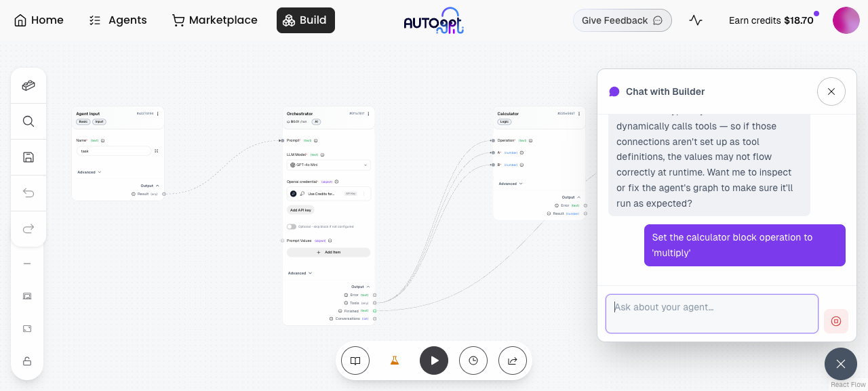Expand the Name field editor icon in Agent Input

(157, 151)
